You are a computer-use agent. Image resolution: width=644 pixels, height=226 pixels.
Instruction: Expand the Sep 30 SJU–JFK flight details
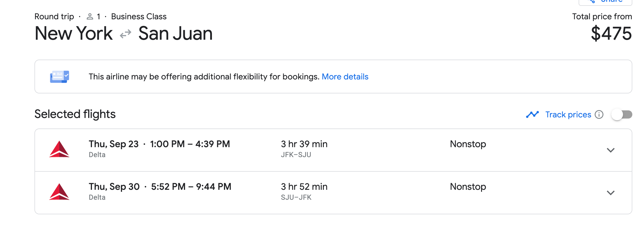611,193
